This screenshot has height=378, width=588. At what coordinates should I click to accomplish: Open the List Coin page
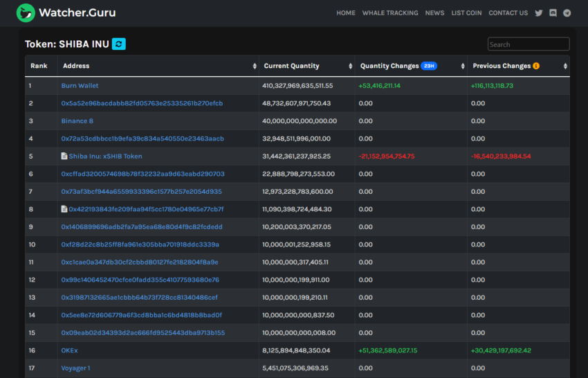pos(466,13)
